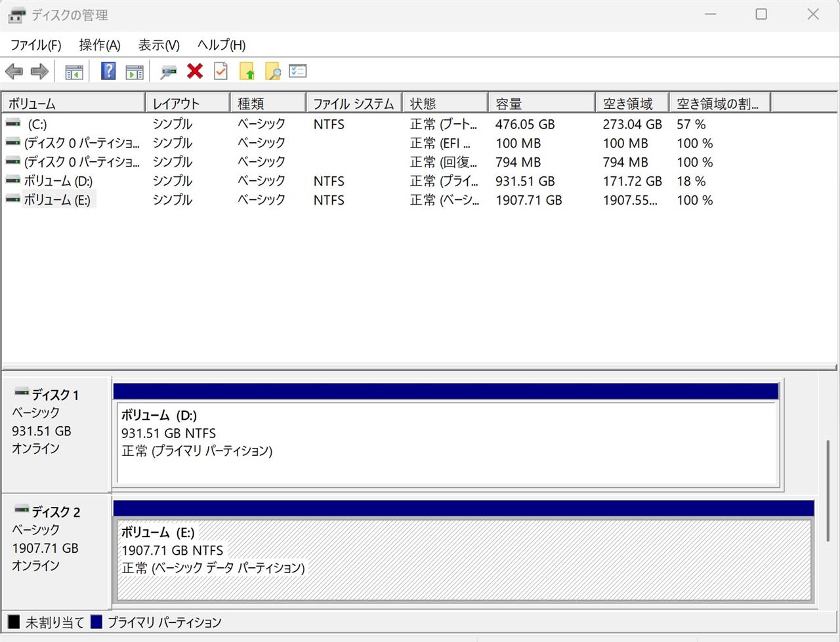The height and width of the screenshot is (642, 840).
Task: Click the drive icon of ボリューム (D:) row
Action: [13, 180]
